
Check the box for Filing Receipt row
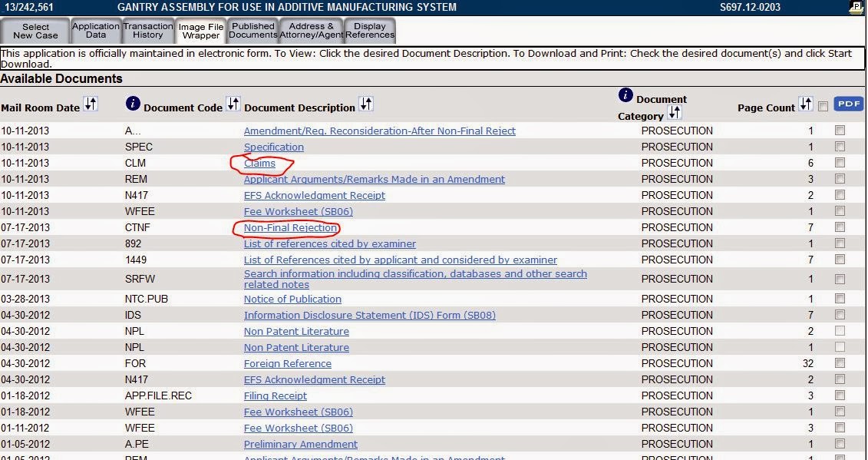click(840, 395)
